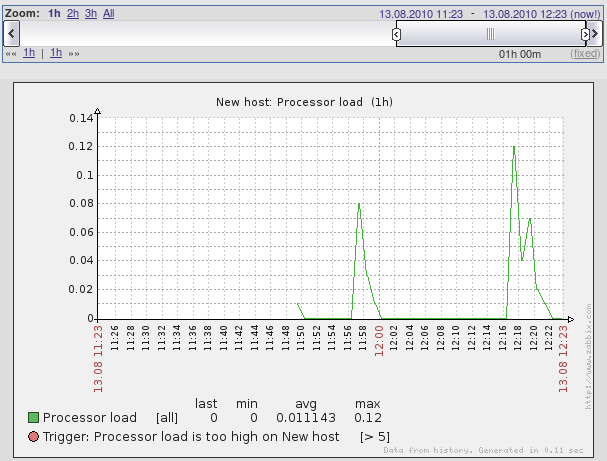Click the [all] legend label

point(167,418)
